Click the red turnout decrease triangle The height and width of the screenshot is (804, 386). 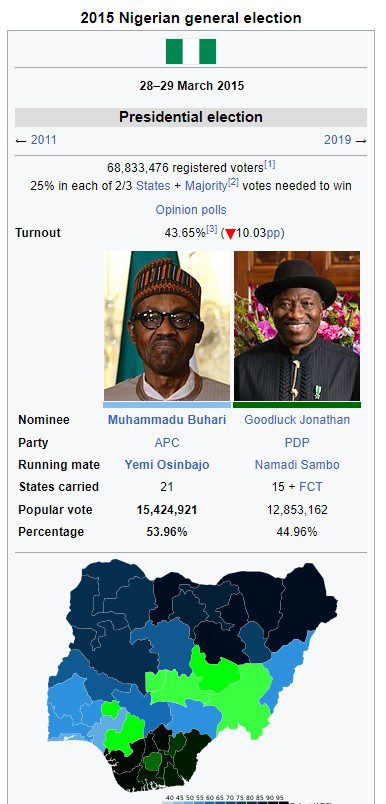point(230,234)
